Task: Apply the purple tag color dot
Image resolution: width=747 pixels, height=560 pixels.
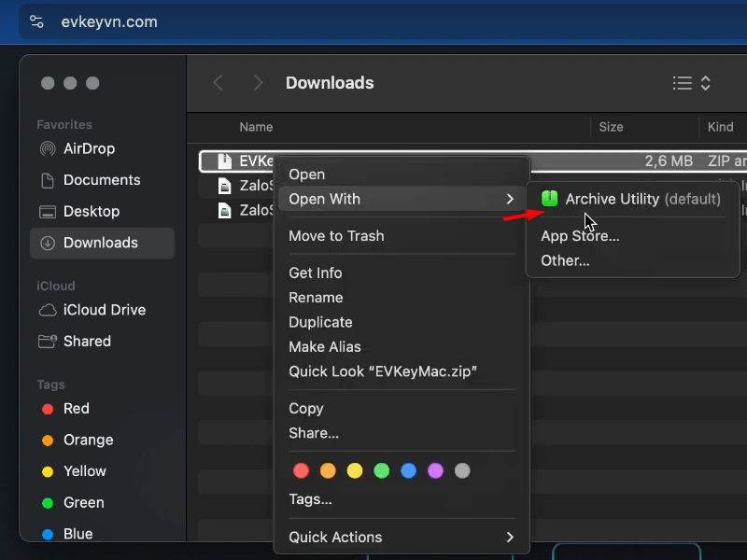Action: (x=435, y=471)
